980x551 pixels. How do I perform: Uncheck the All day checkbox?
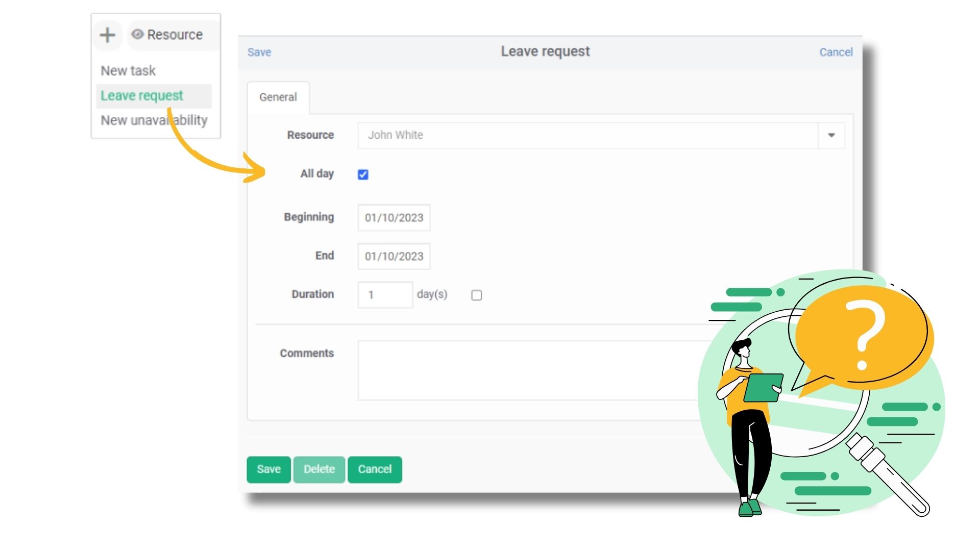click(363, 174)
